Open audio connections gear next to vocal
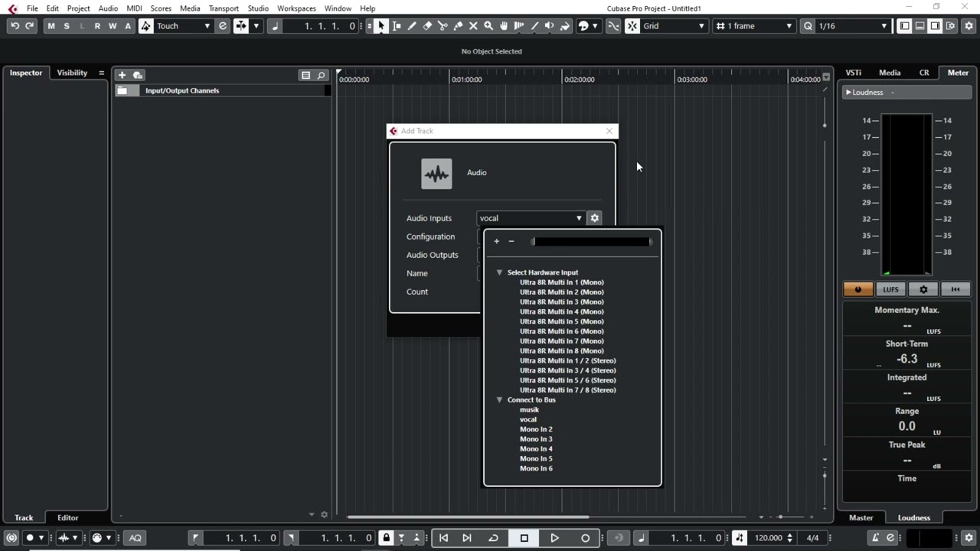Screen dimensions: 980x551 click(594, 218)
